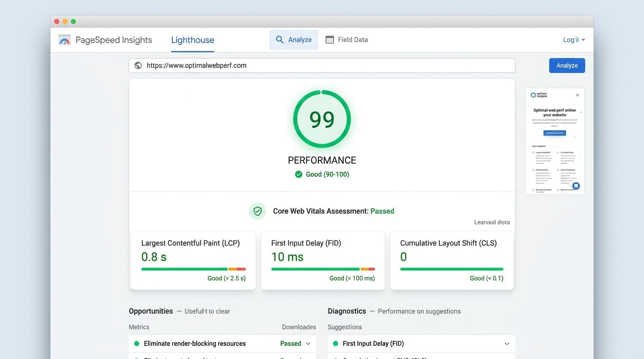644x359 pixels.
Task: Click the Cumulative Layout Shift progress bar
Action: (x=452, y=269)
